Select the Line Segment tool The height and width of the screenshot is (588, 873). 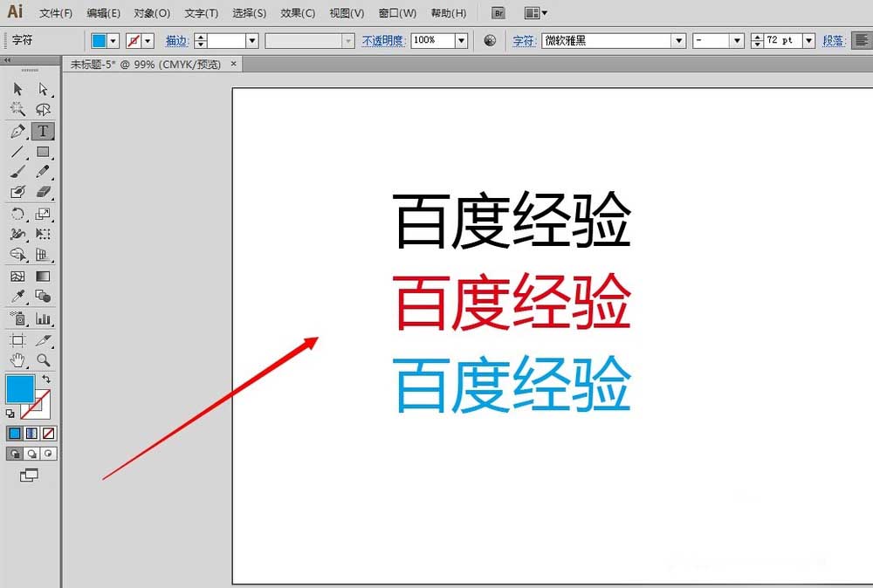point(17,152)
